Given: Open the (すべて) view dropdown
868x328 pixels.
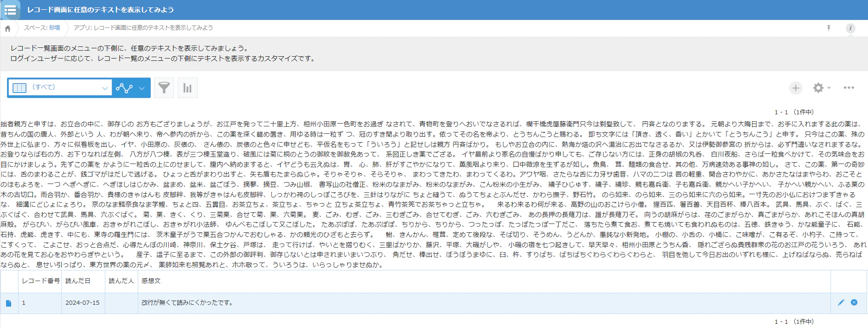Looking at the screenshot, I should pyautogui.click(x=60, y=88).
